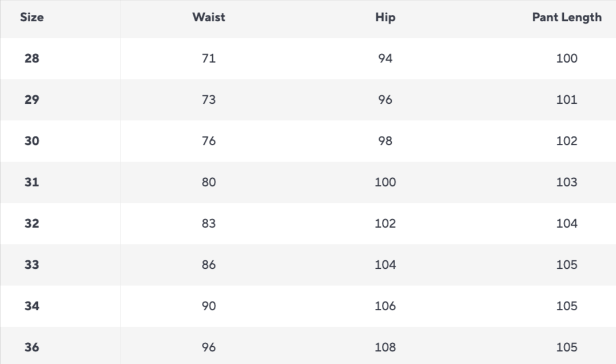Select size 34 row label
The height and width of the screenshot is (364, 616).
coord(32,306)
